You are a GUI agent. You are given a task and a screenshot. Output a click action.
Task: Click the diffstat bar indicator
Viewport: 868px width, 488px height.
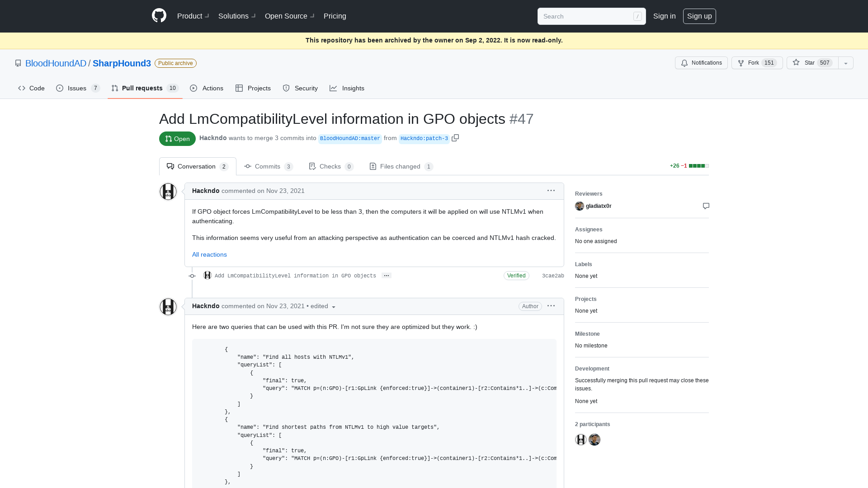(698, 166)
